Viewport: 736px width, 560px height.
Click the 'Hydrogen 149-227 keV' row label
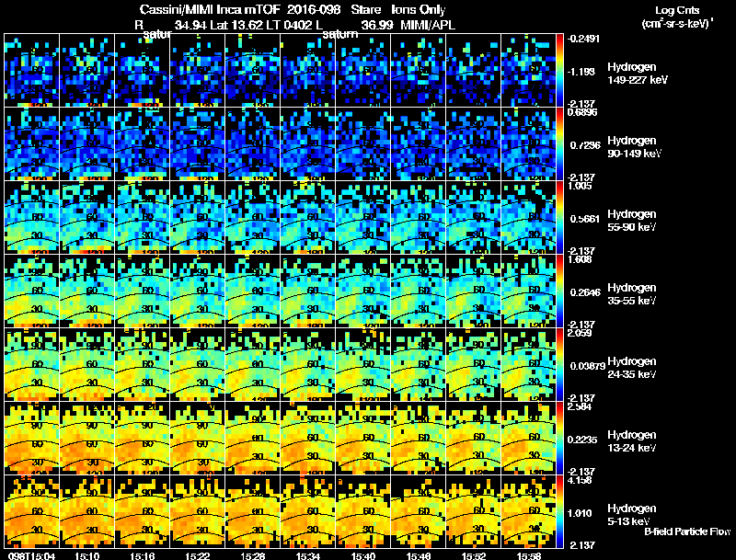click(637, 74)
